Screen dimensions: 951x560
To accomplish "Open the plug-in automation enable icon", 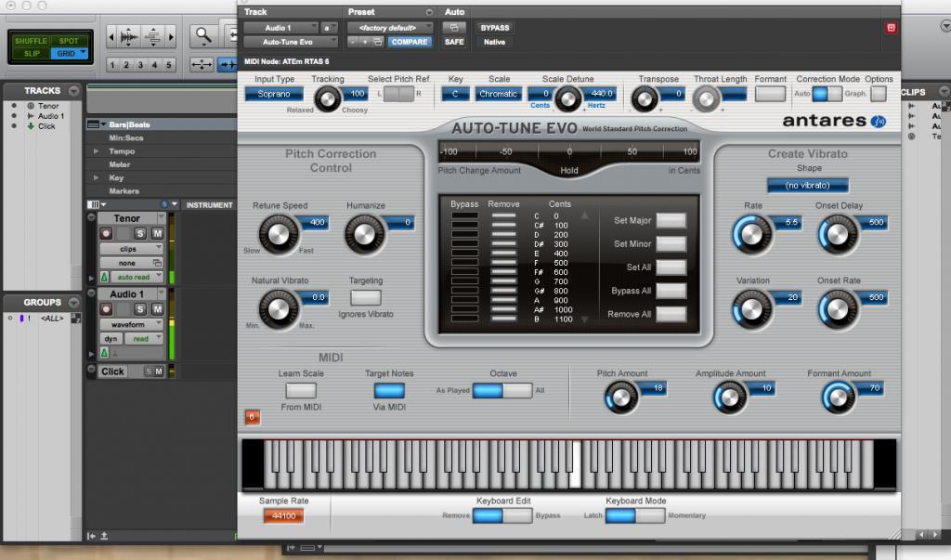I will [x=454, y=28].
